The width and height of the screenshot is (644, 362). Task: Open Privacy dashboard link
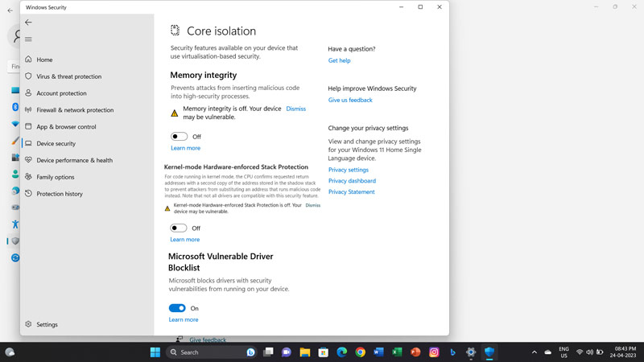pos(352,180)
